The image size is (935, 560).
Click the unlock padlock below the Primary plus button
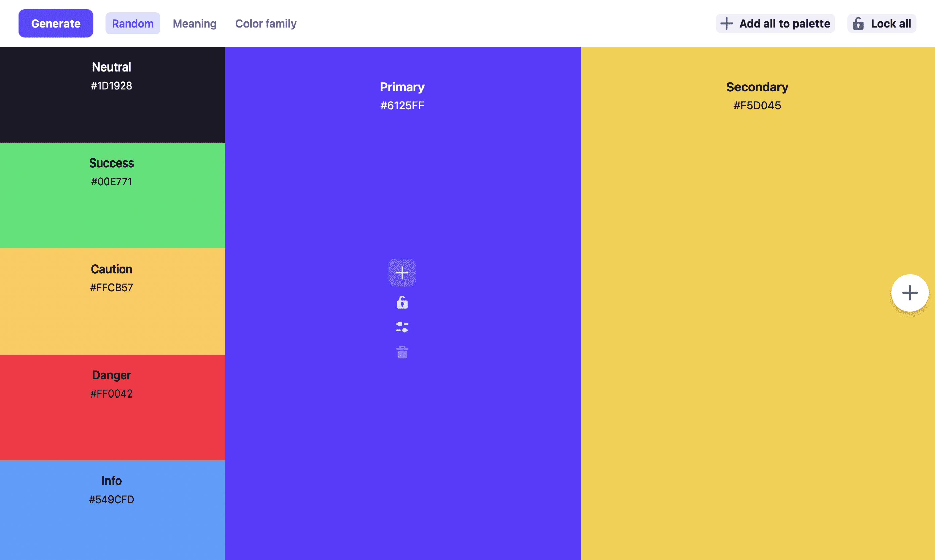pos(402,302)
